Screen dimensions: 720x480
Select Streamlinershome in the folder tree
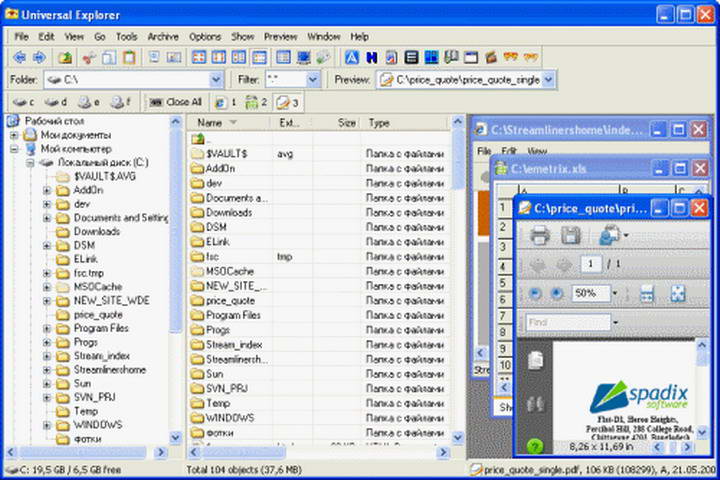click(x=110, y=370)
